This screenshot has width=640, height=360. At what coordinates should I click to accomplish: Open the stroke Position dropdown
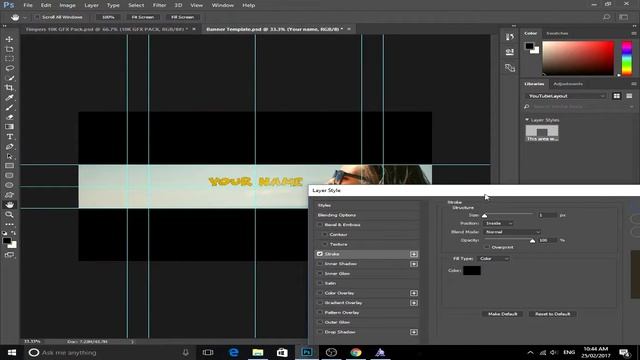tap(498, 223)
